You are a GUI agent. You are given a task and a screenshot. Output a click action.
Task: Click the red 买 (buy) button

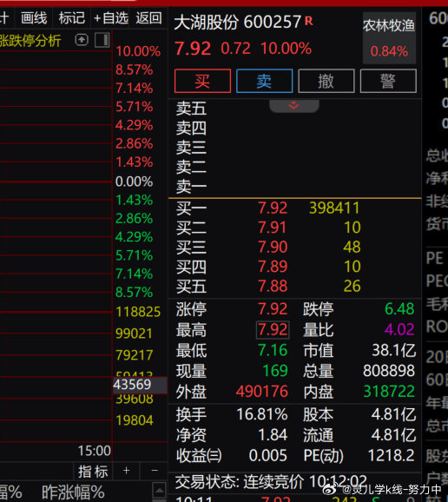click(202, 81)
